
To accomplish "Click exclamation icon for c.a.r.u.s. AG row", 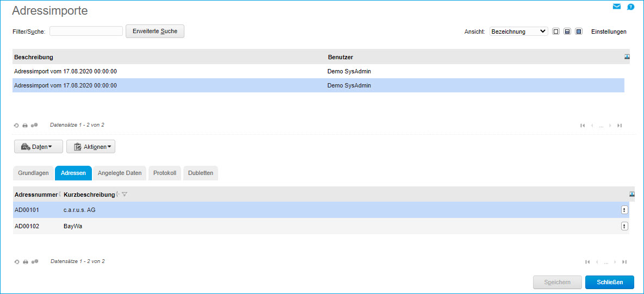I will [x=624, y=210].
